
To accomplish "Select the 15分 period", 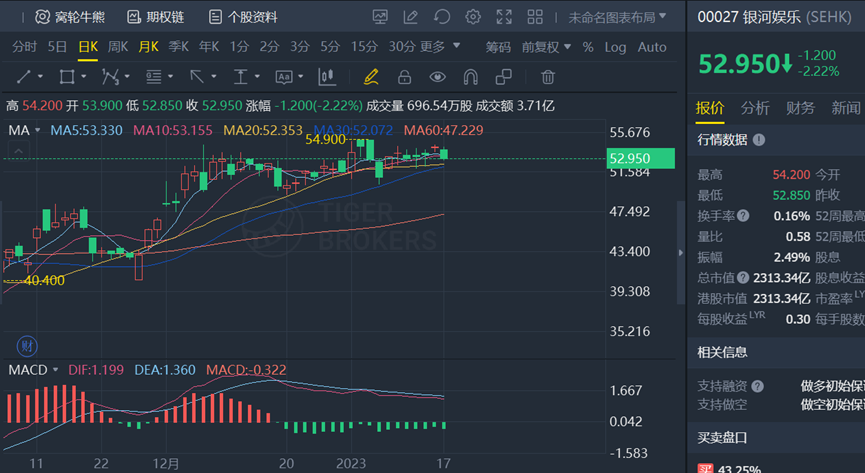I will pos(364,47).
